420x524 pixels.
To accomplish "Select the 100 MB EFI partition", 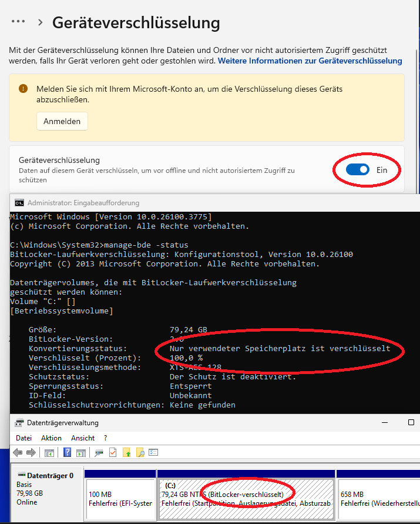I will (120, 500).
